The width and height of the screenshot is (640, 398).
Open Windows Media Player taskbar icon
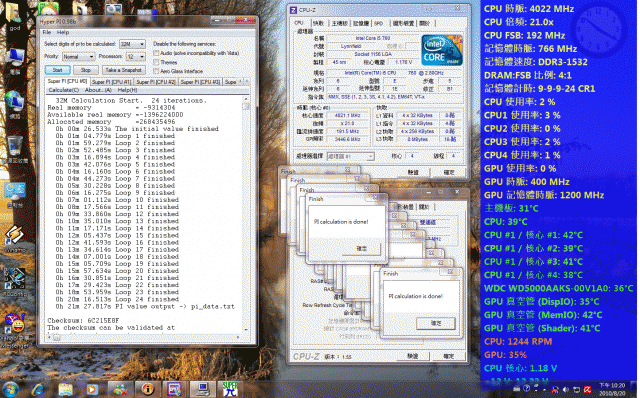pyautogui.click(x=92, y=389)
